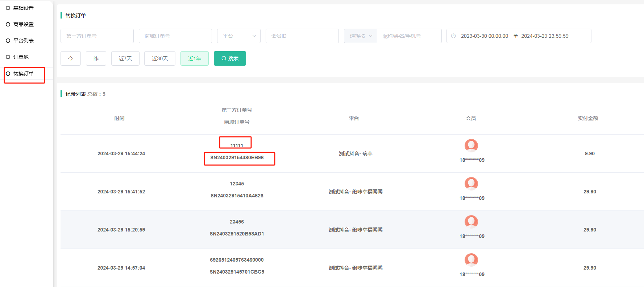Screen dimensions: 644x287
Task: Toggle the 今 today filter
Action: [71, 58]
